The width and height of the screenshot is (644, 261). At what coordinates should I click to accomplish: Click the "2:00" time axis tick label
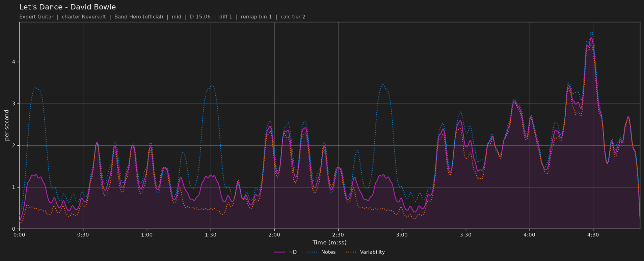click(274, 235)
